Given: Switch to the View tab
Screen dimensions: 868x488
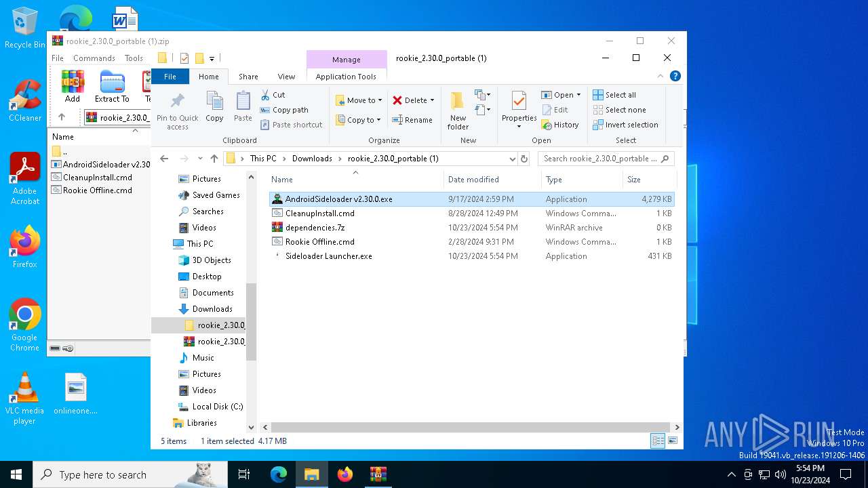Looking at the screenshot, I should click(x=286, y=77).
